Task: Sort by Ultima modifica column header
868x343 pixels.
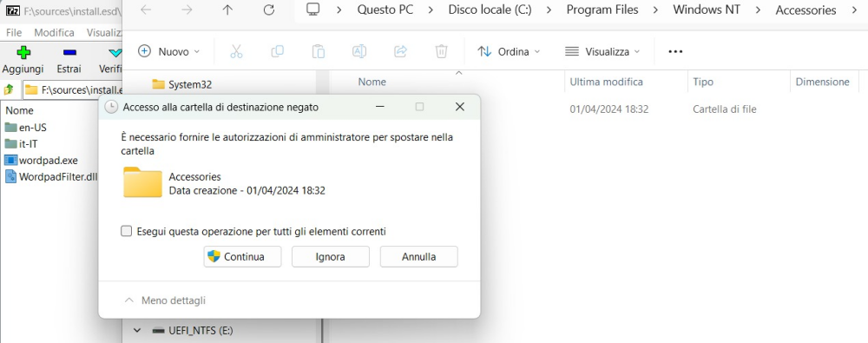Action: point(607,82)
